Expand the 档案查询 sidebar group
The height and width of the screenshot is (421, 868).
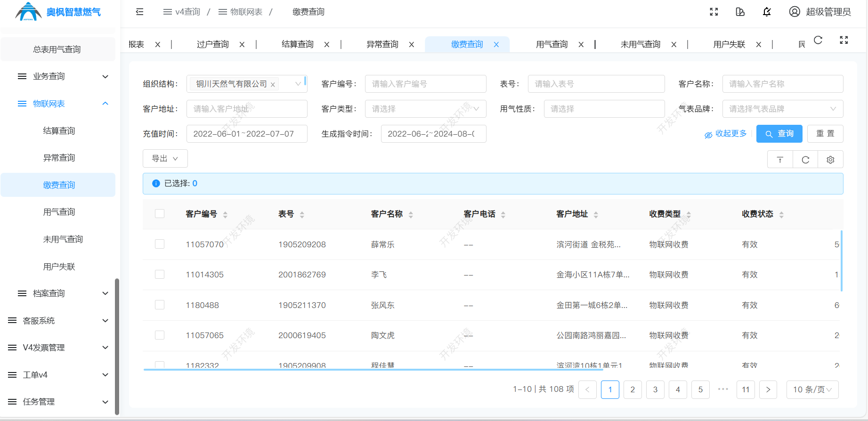[x=58, y=293]
